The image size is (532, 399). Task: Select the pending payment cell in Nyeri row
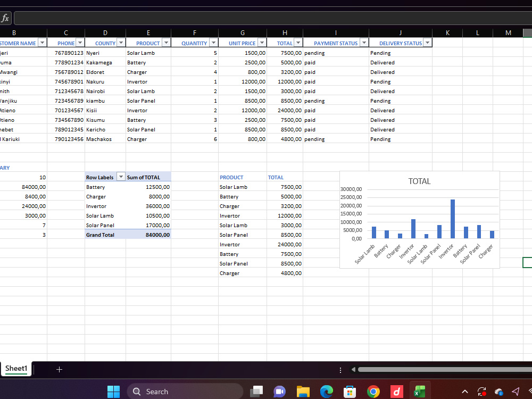click(x=336, y=53)
